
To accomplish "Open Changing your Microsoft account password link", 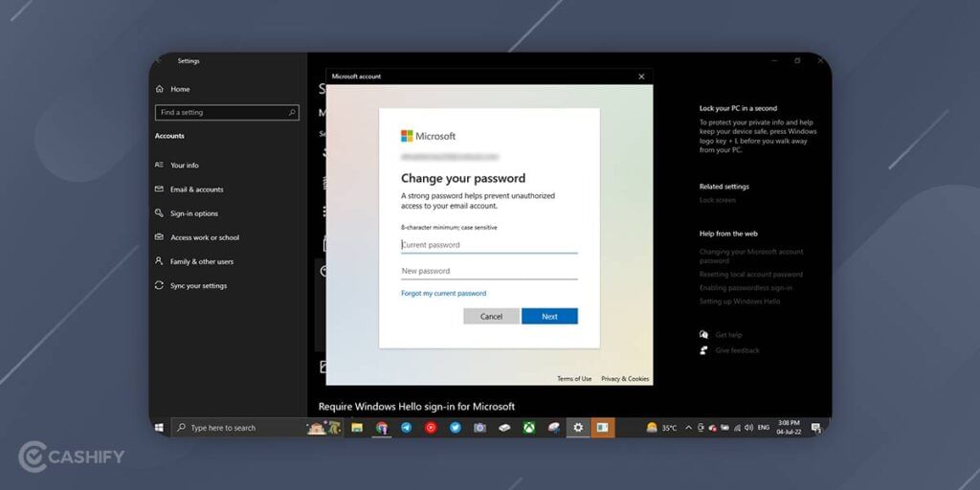I will point(751,256).
